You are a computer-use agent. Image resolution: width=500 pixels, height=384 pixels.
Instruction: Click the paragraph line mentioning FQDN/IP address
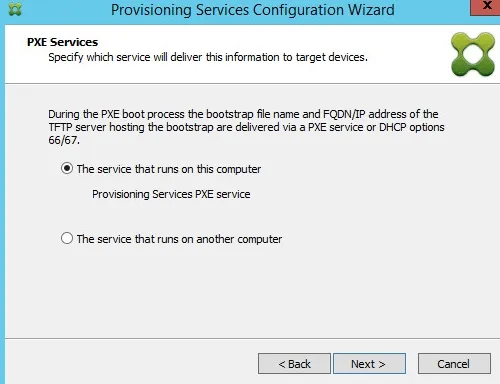point(243,114)
